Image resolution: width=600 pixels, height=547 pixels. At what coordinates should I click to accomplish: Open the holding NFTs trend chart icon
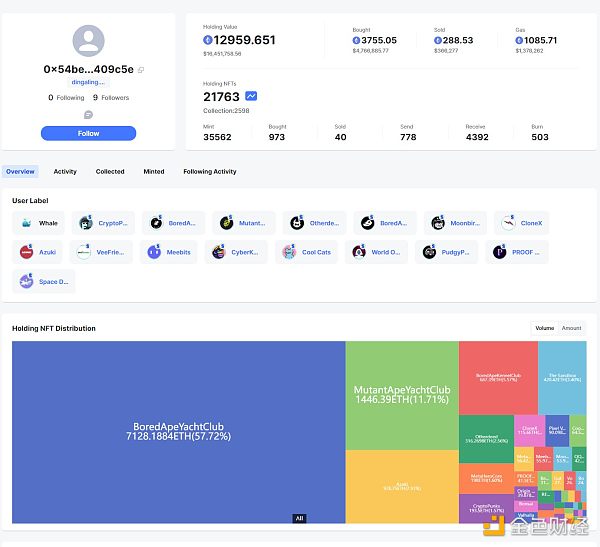pyautogui.click(x=251, y=96)
